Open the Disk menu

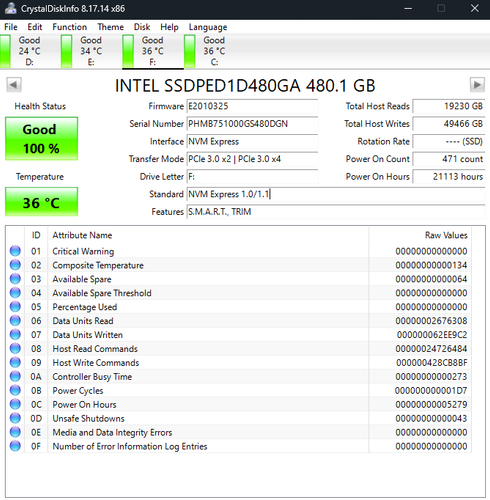pos(142,27)
